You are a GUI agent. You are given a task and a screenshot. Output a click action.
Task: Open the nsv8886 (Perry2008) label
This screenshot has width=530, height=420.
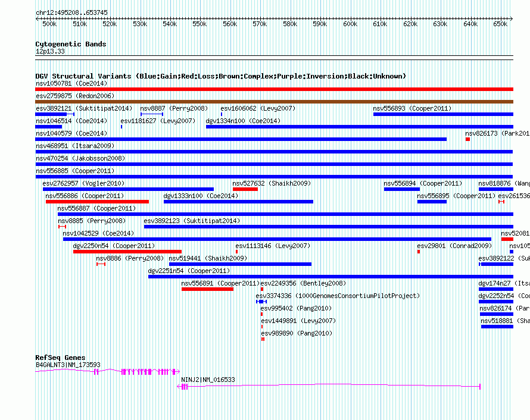(130, 258)
